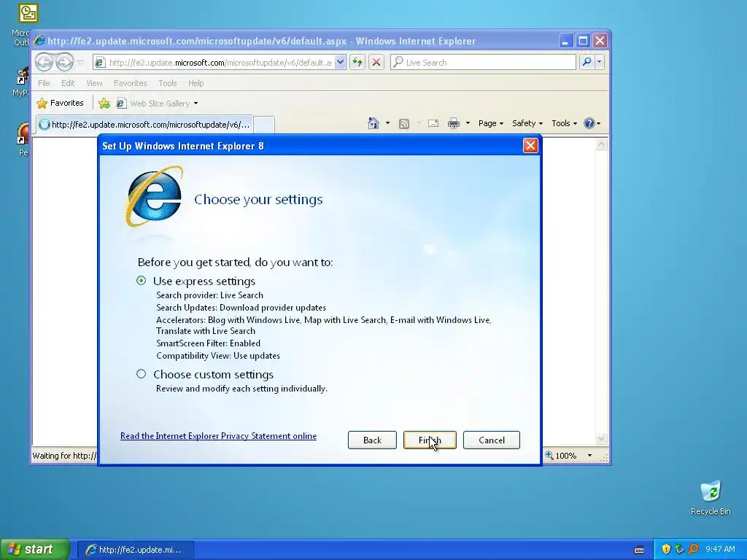Click Add to Favorites Bar icon

pos(104,103)
